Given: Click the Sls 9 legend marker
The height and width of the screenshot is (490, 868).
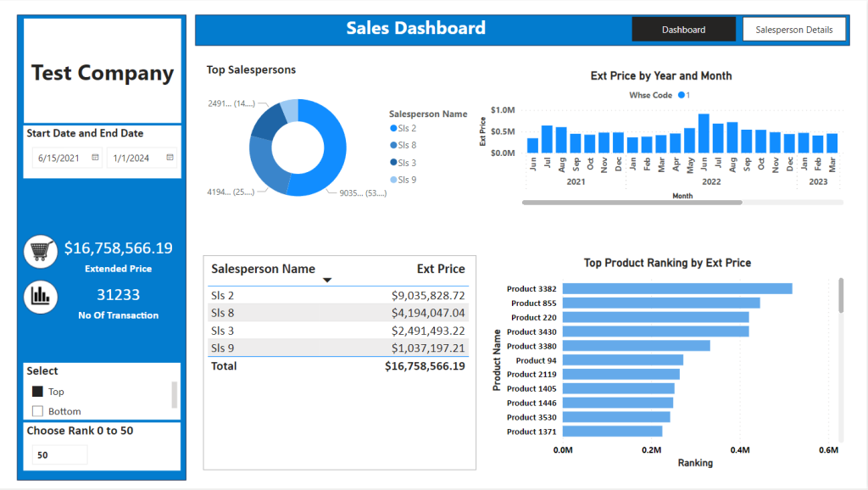Looking at the screenshot, I should [x=393, y=180].
